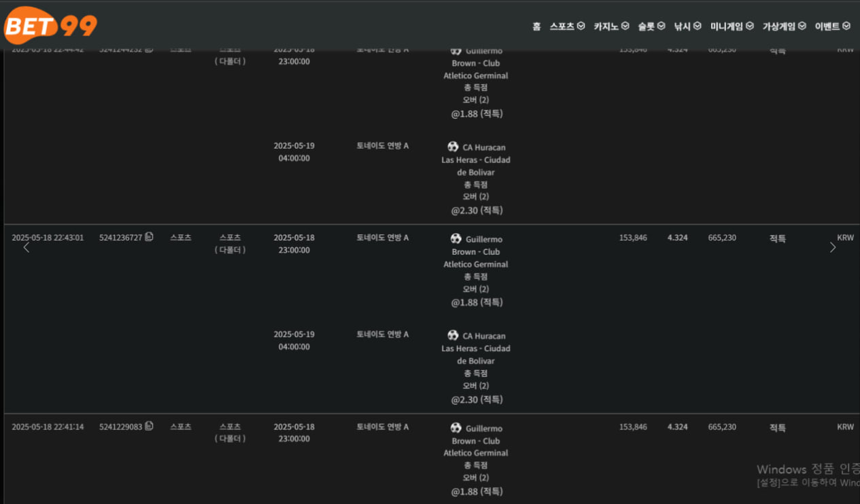Click the right arrow at the table edge
This screenshot has width=860, height=504.
(x=833, y=248)
